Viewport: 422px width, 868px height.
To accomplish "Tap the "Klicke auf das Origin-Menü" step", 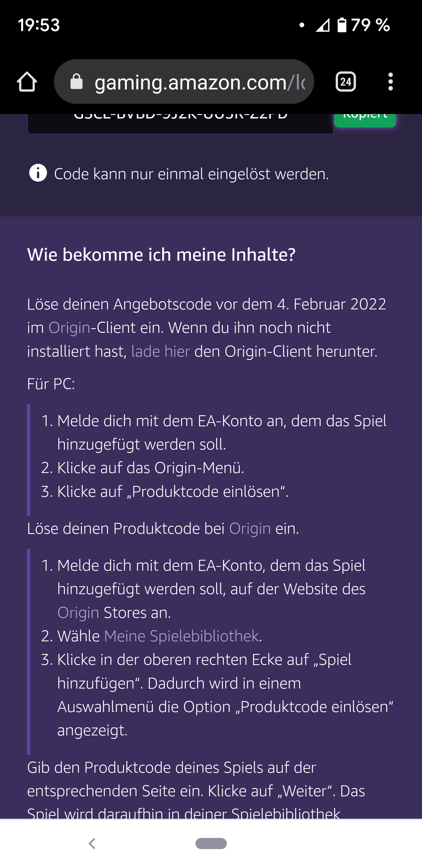I will click(150, 468).
